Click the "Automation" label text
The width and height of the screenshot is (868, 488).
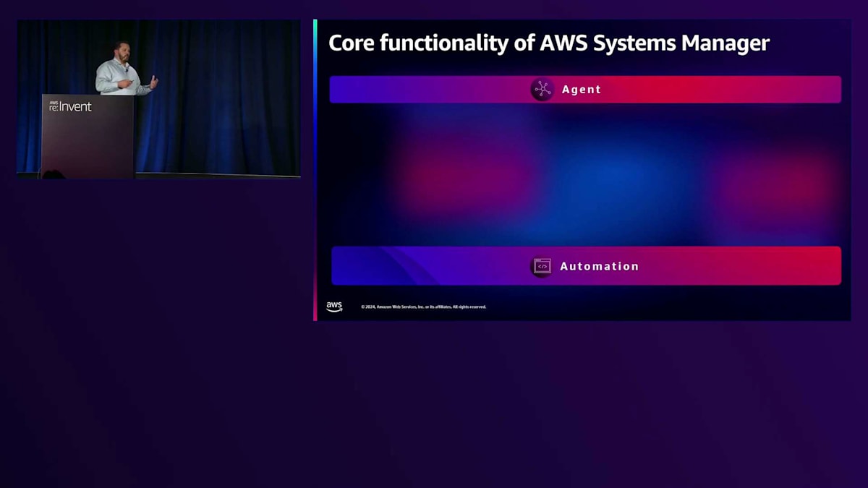click(600, 266)
